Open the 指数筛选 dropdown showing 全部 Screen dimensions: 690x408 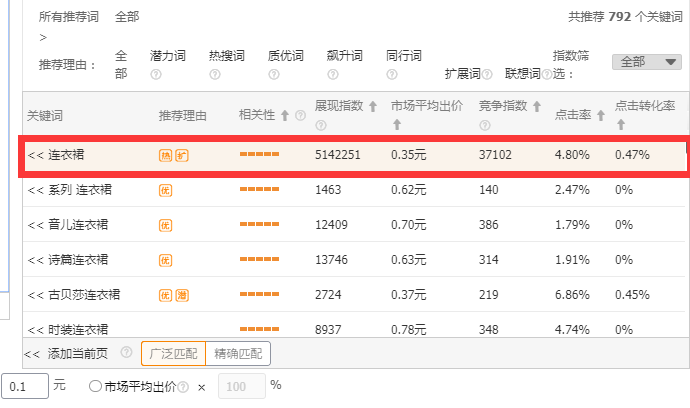click(646, 62)
